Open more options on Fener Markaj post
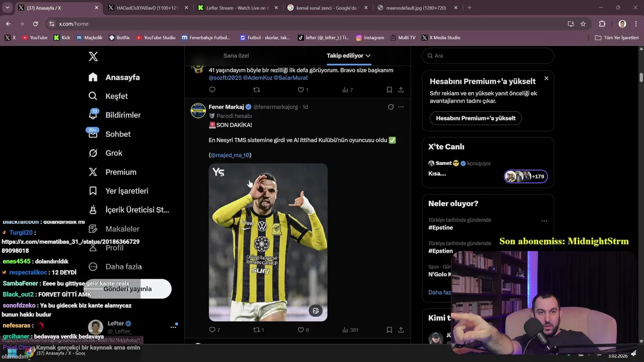 [x=401, y=107]
